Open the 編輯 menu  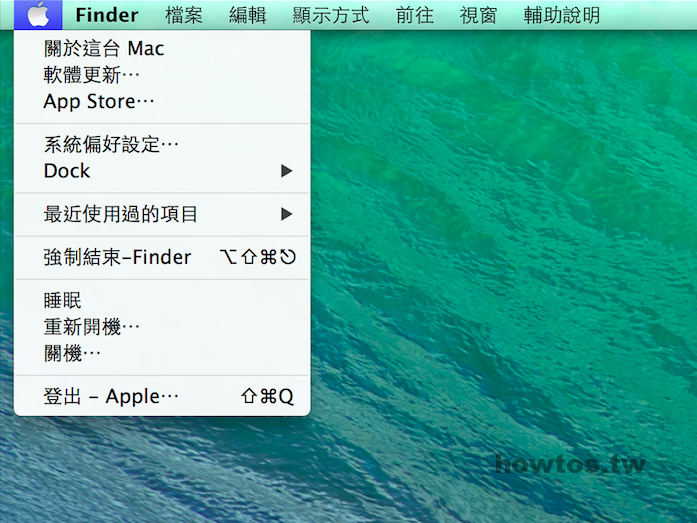click(x=248, y=15)
